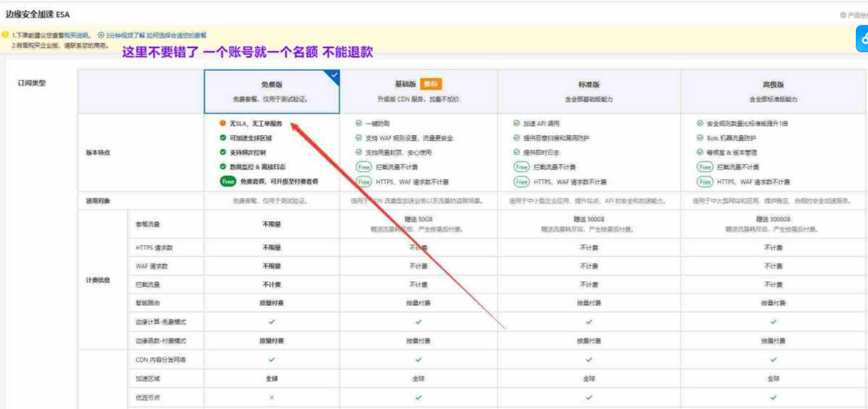Select the 免费版 subscription plan card
This screenshot has width=868, height=409.
click(x=271, y=91)
